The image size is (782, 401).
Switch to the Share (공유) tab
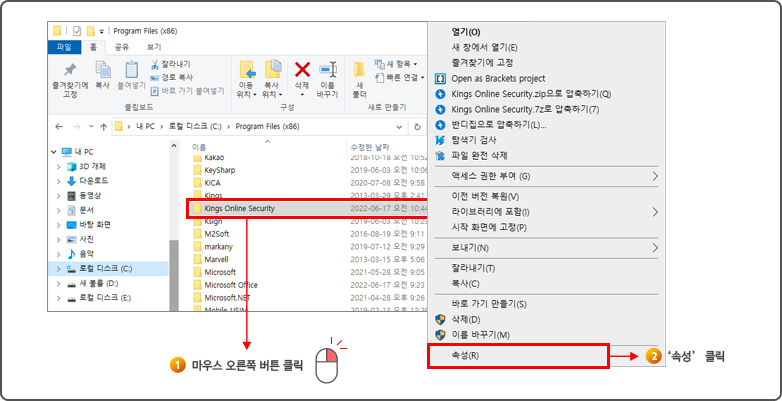[122, 47]
